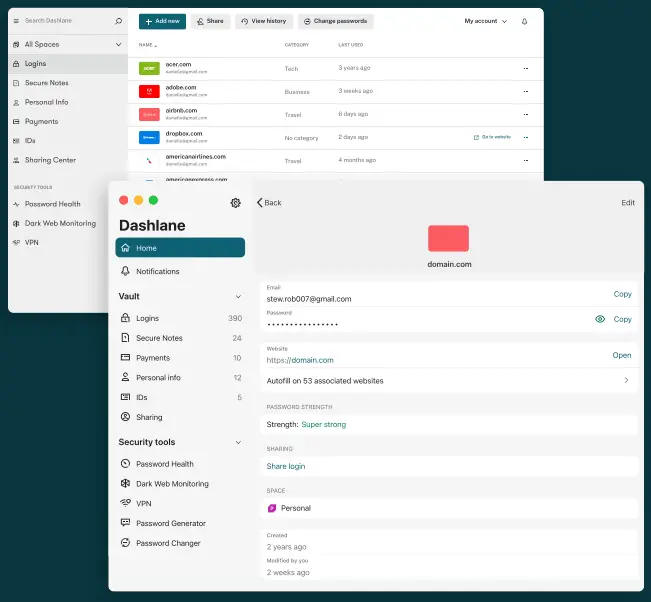Viewport: 651px width, 602px height.
Task: Open Payments with 10 items in Vault
Action: 181,357
